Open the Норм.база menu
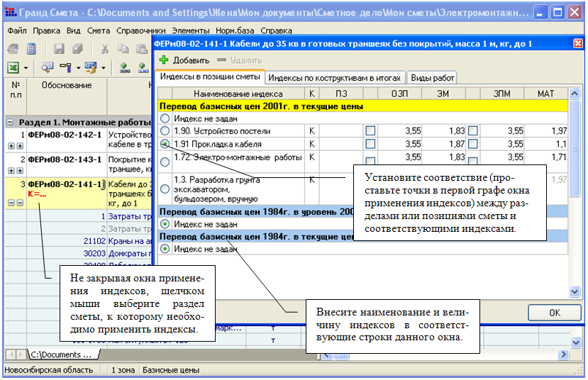 (x=235, y=30)
